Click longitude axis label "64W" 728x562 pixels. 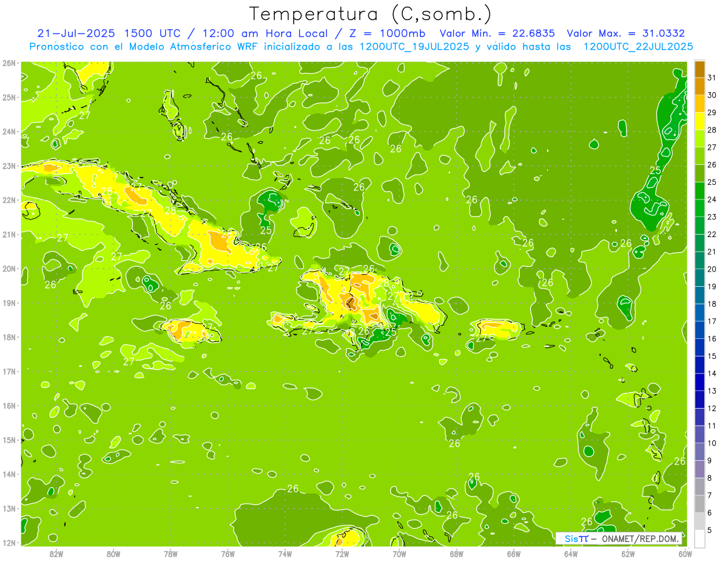(x=570, y=553)
